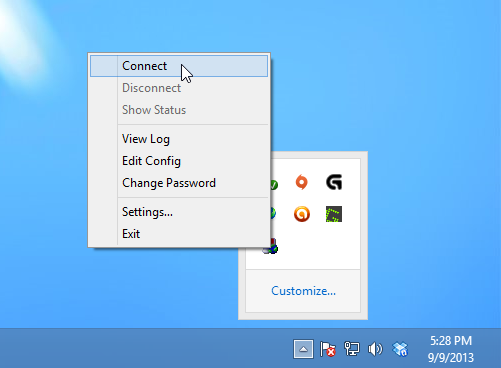Select the Disconnect menu entry
This screenshot has height=368, width=501.
coord(179,88)
